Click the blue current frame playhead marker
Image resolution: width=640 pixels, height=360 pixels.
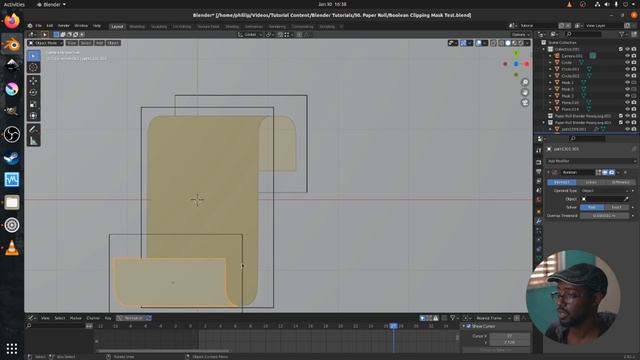[x=393, y=326]
